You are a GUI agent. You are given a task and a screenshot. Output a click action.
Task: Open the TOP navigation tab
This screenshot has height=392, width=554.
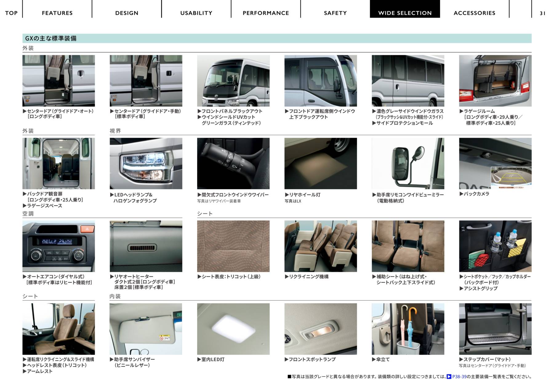click(x=11, y=13)
